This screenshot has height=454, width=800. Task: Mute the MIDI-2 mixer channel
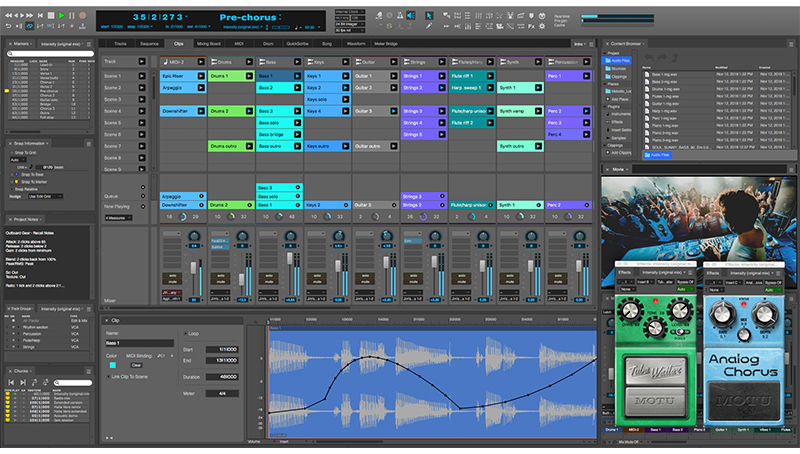pyautogui.click(x=172, y=282)
